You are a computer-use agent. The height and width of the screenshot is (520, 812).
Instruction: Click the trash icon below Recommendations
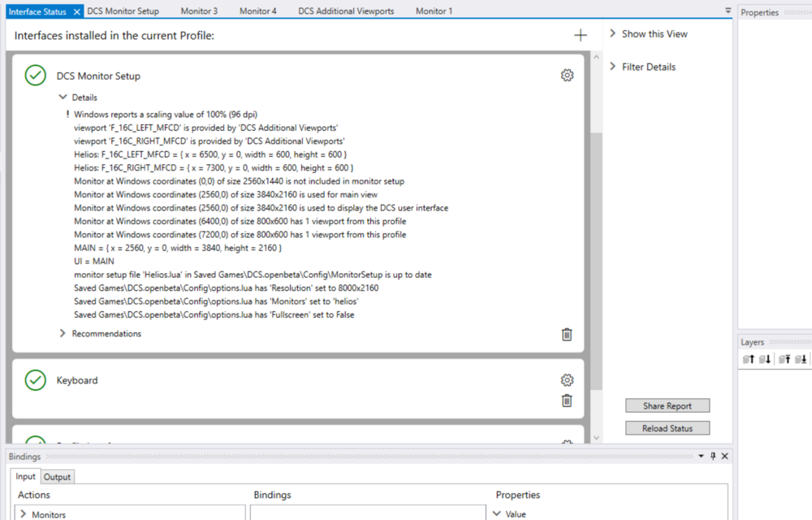(x=567, y=334)
